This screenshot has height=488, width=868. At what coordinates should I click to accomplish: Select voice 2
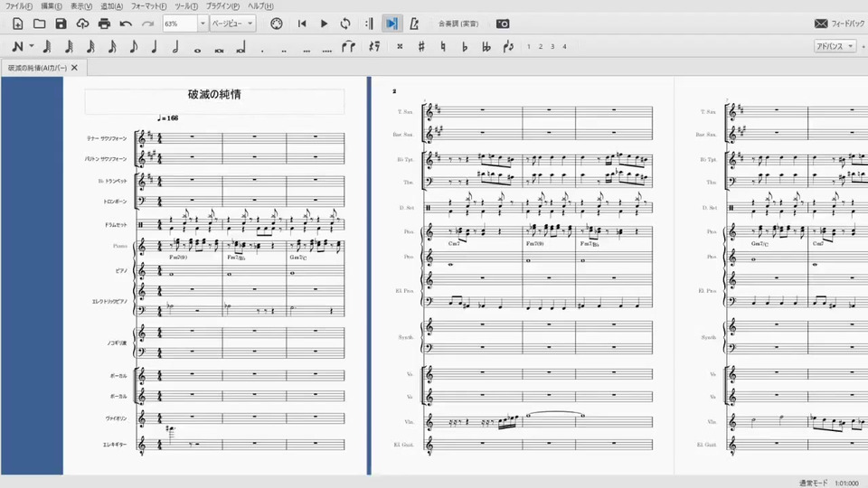[x=541, y=46]
